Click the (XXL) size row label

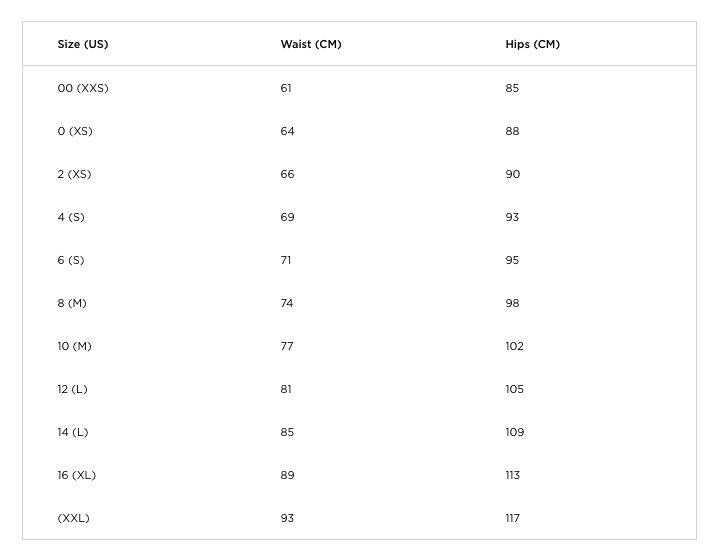(x=73, y=518)
